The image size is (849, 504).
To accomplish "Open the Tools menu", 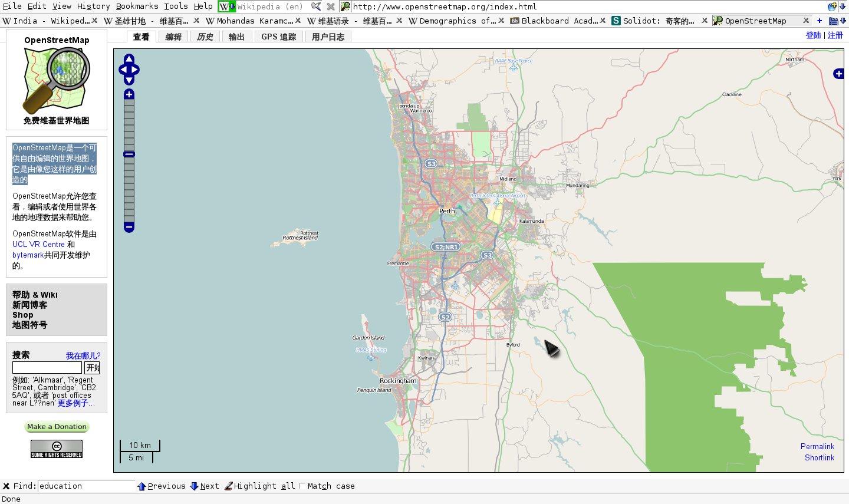I will click(x=176, y=6).
